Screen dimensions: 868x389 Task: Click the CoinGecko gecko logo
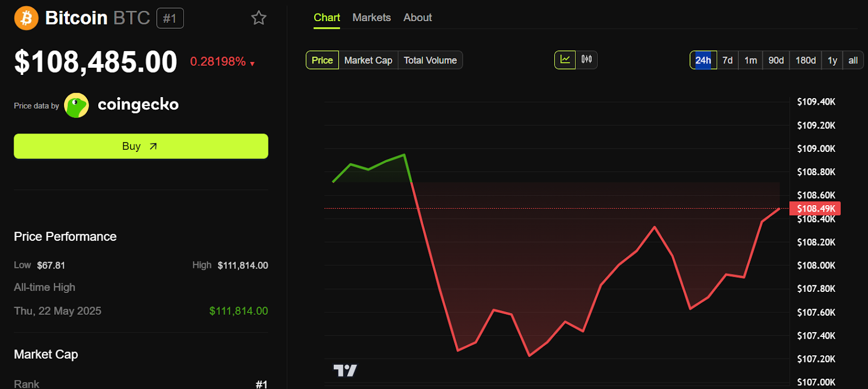click(x=76, y=105)
